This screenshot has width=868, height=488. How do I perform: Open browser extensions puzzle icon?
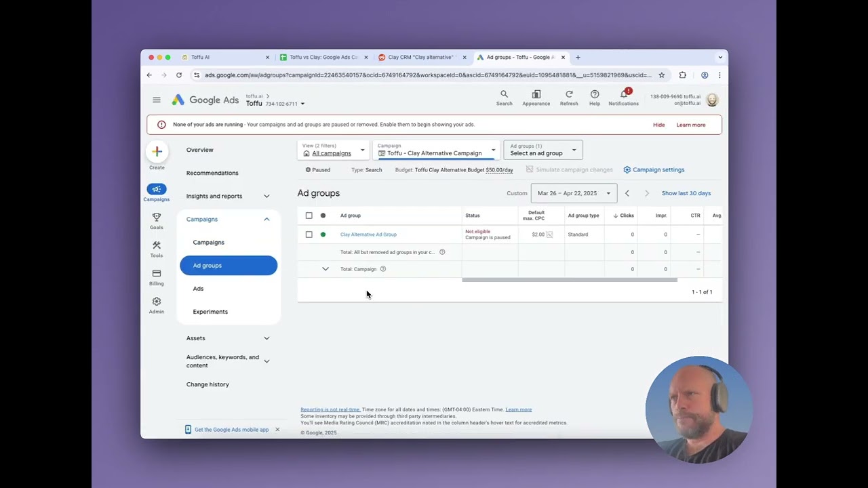(x=683, y=75)
